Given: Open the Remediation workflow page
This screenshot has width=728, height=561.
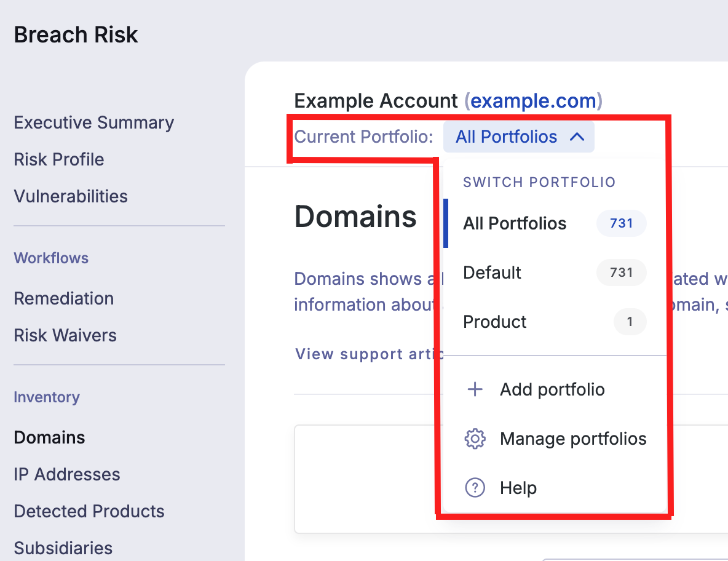Looking at the screenshot, I should pyautogui.click(x=63, y=298).
